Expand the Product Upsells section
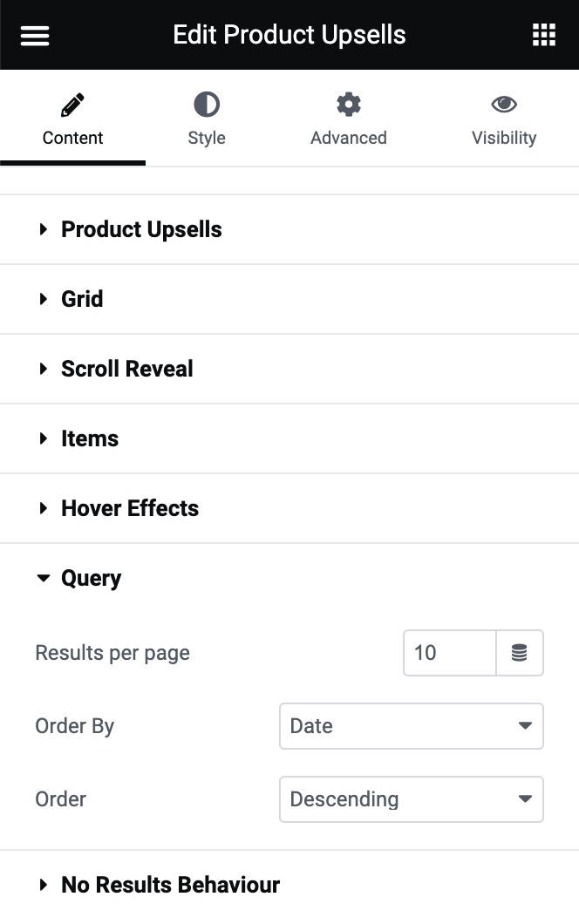 [x=141, y=229]
